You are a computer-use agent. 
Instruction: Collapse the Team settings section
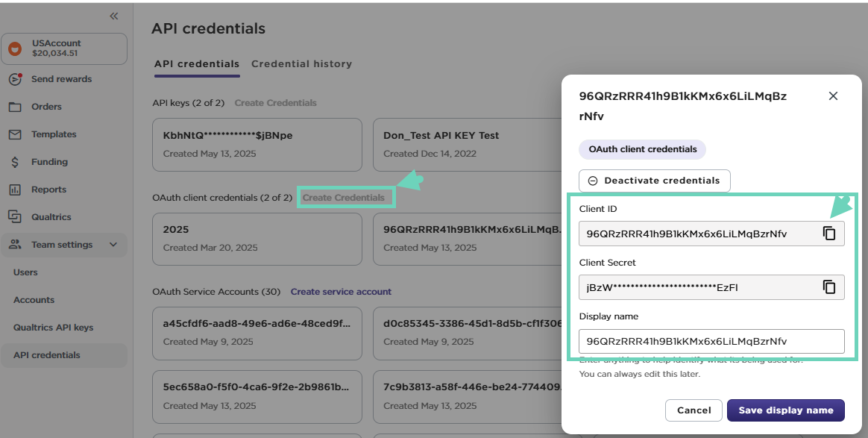pyautogui.click(x=113, y=245)
